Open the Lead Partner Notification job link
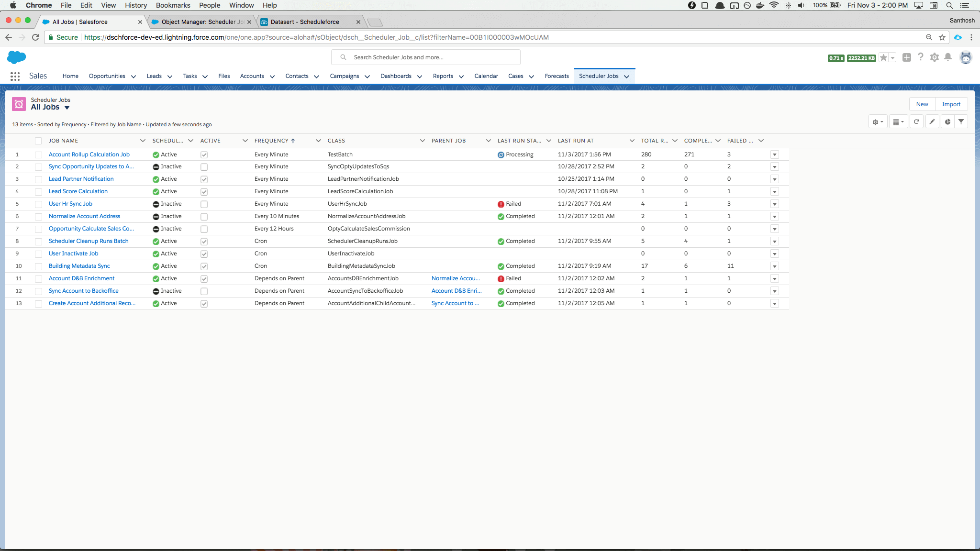 tap(81, 179)
